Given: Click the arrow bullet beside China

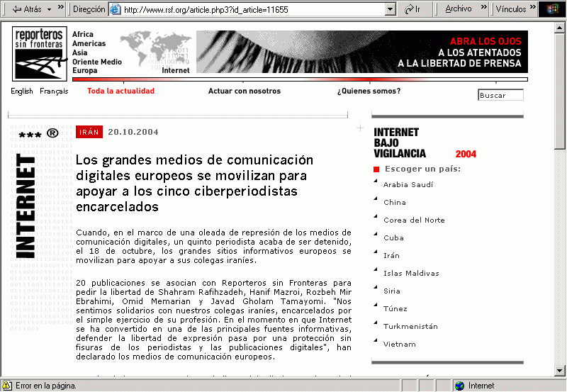Looking at the screenshot, I should 376,198.
